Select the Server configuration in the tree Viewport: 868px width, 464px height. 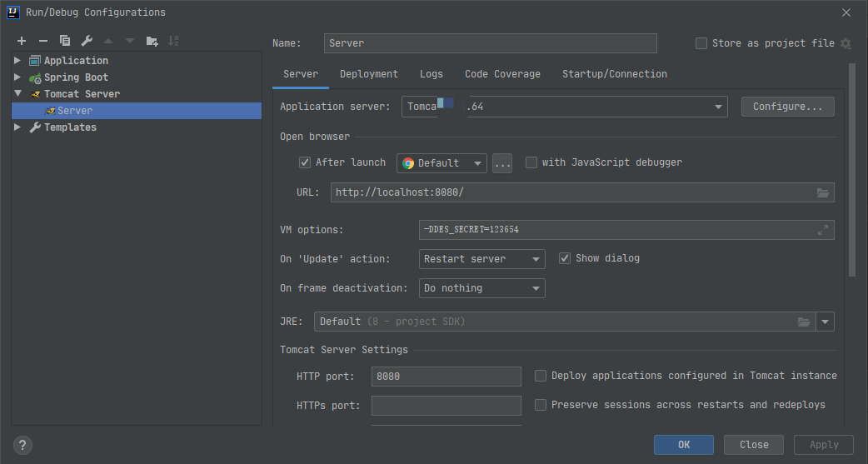pyautogui.click(x=136, y=111)
